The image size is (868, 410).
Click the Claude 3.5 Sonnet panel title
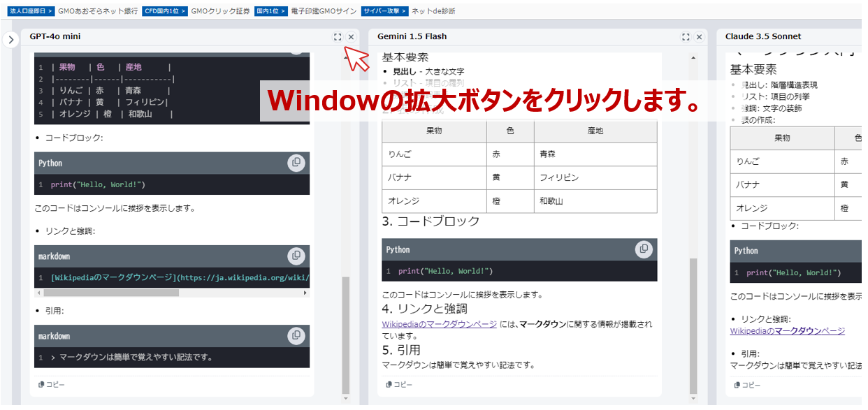[x=763, y=36]
